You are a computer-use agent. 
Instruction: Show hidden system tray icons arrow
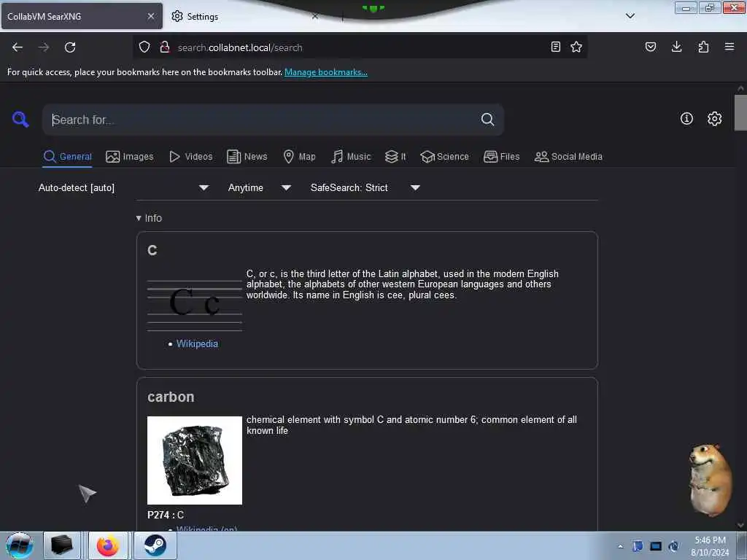(620, 546)
